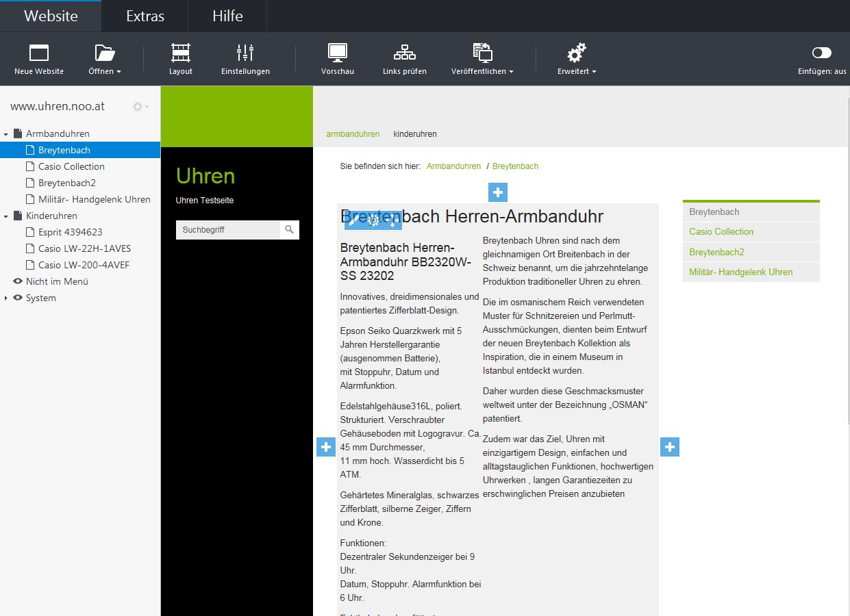850x616 pixels.
Task: Open the Erweitert gears dropdown
Action: (577, 59)
